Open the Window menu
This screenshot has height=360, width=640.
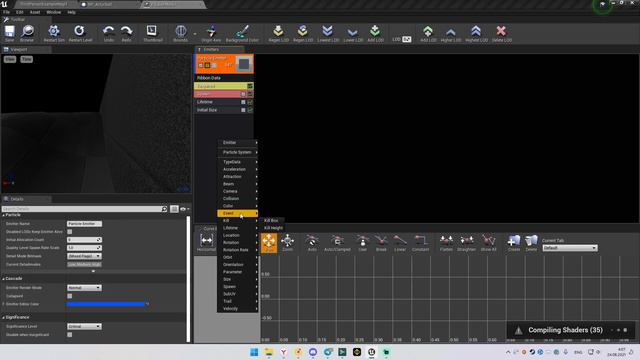(53, 12)
